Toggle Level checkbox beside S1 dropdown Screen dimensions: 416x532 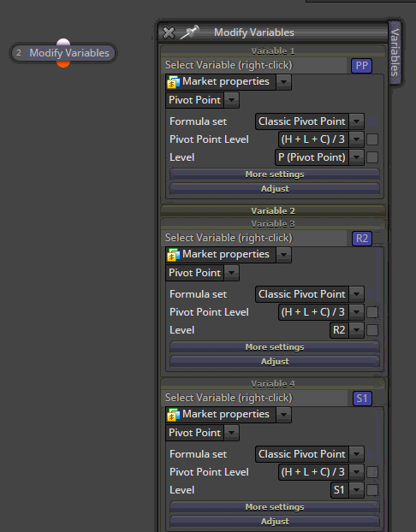pyautogui.click(x=372, y=490)
